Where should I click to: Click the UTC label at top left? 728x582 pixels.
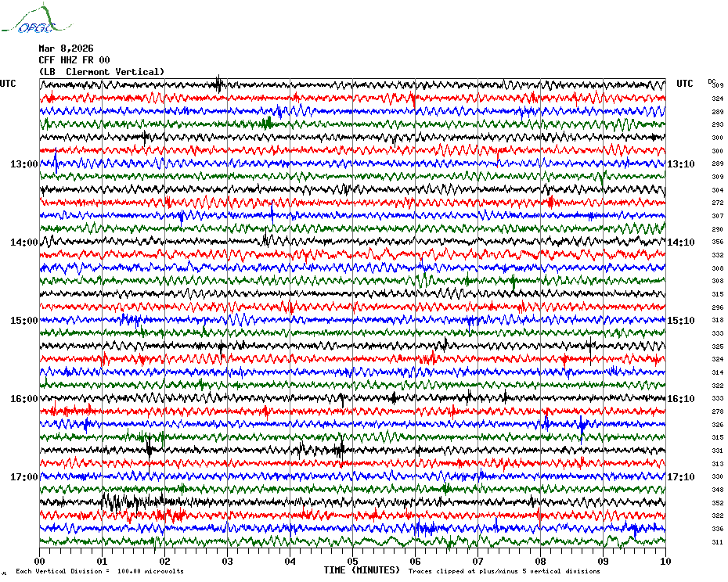[8, 84]
